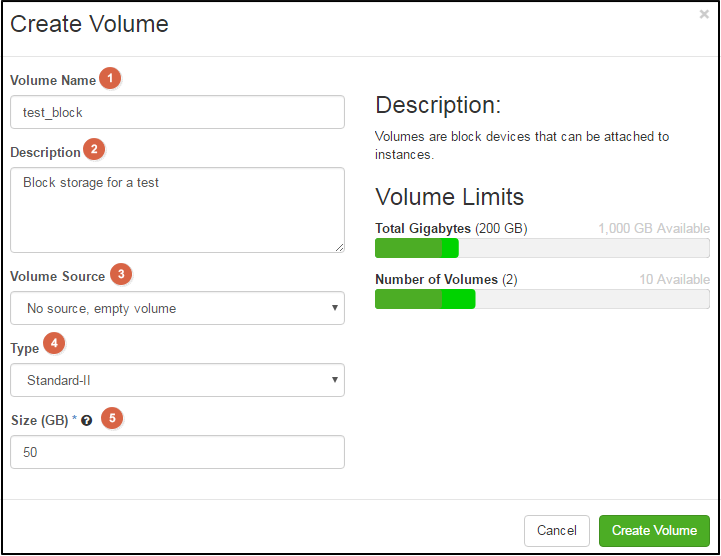Viewport: 721px width, 556px height.
Task: Select the Size (GB) field showing 50
Action: coord(177,452)
